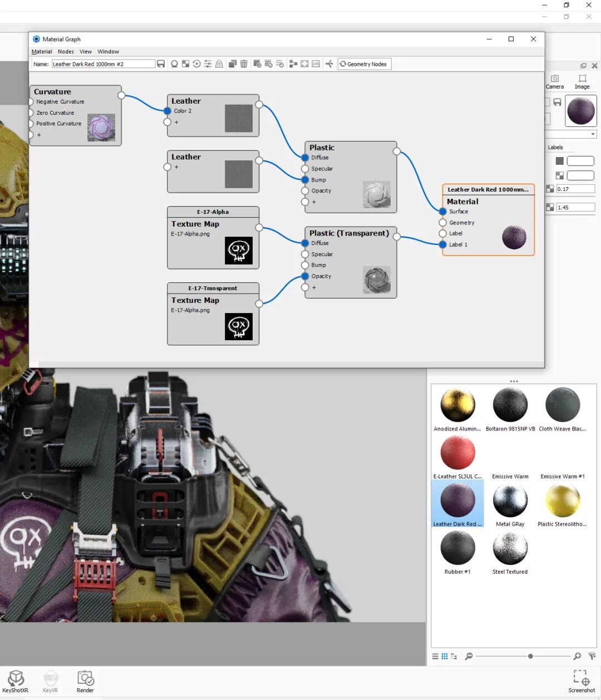This screenshot has height=700, width=601.
Task: Click Opacity socket on Plastic (Transparent) node
Action: (x=305, y=276)
